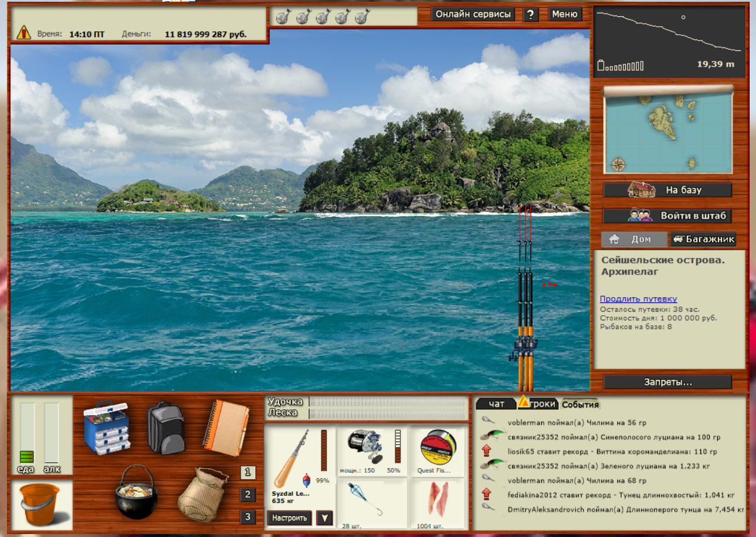Click the question mark help button
Image resolution: width=756 pixels, height=537 pixels.
[530, 14]
